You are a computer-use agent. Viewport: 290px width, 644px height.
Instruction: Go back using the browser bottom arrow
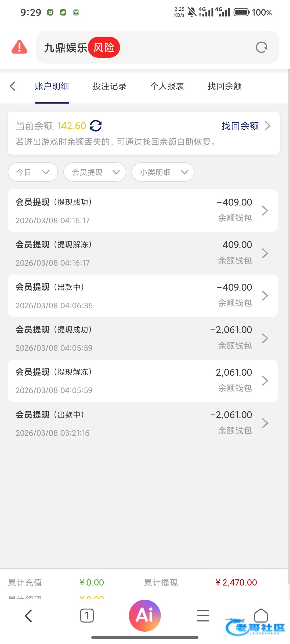tap(29, 615)
